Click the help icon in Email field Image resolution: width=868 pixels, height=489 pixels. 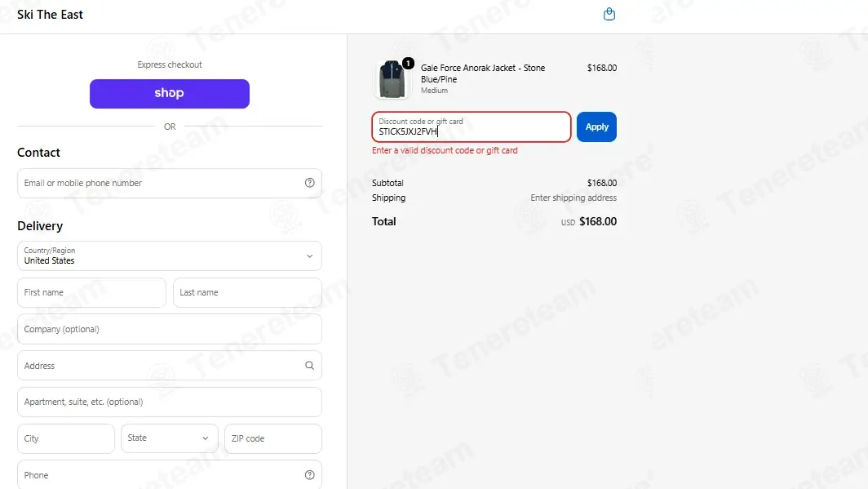tap(309, 183)
